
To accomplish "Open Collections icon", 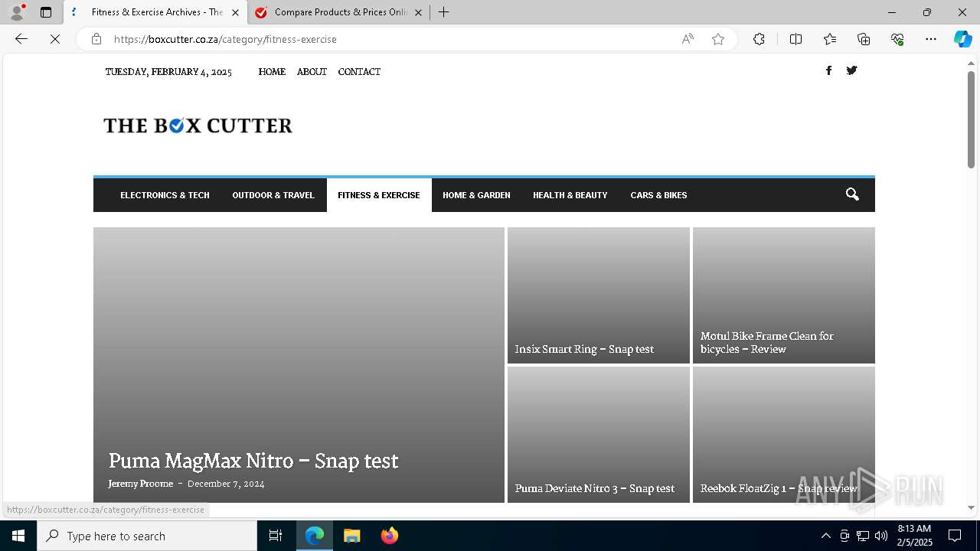I will (864, 39).
